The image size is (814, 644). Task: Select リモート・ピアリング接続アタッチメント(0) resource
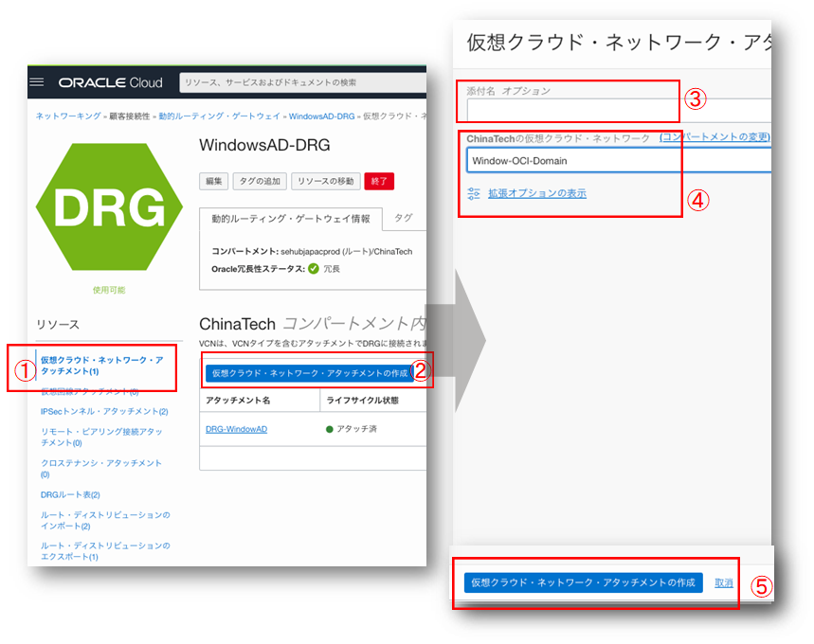[x=101, y=437]
